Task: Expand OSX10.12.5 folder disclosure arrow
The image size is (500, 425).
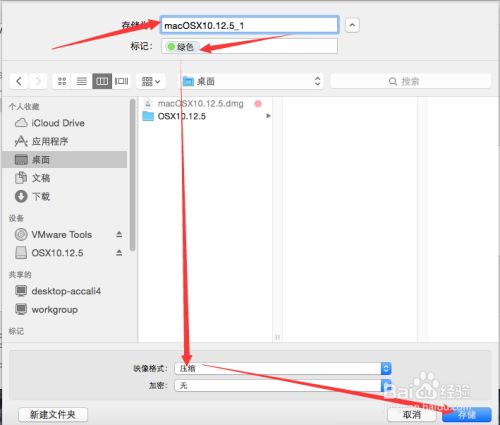Action: click(x=268, y=116)
